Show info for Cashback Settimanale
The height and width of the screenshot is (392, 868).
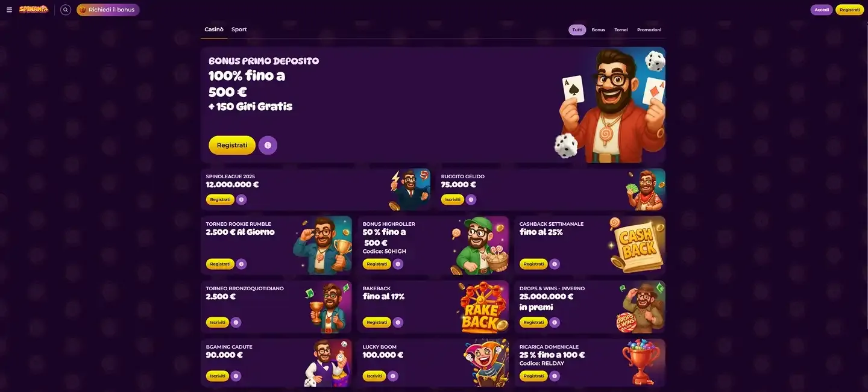click(555, 264)
